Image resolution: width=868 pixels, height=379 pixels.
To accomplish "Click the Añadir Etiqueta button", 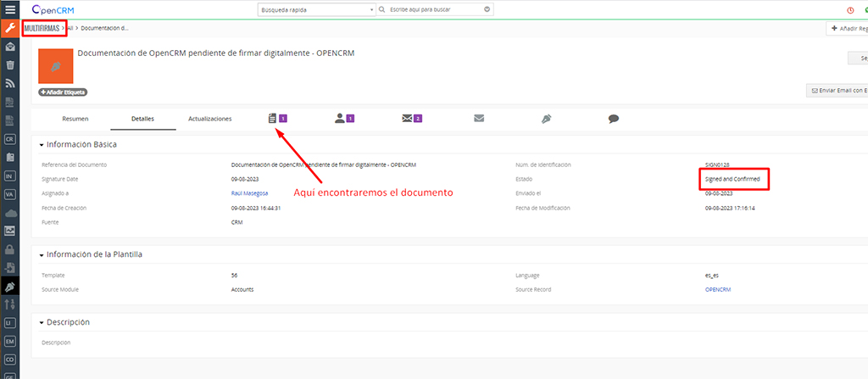I will 63,92.
